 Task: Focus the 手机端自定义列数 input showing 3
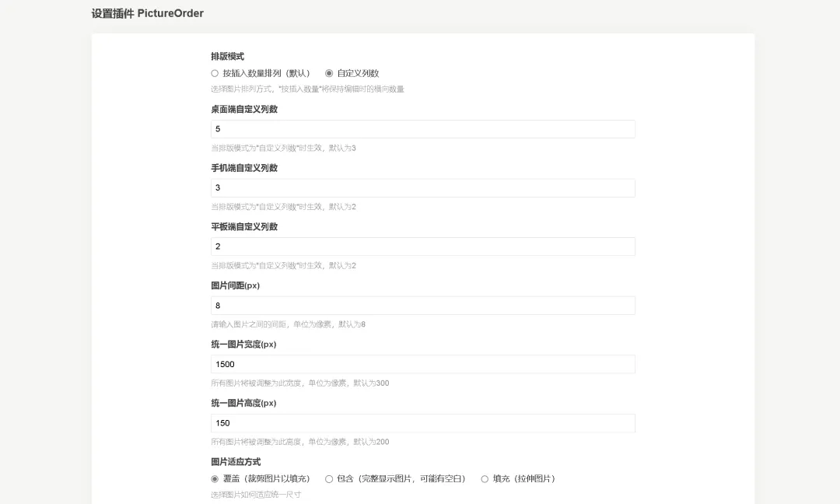[x=422, y=188]
